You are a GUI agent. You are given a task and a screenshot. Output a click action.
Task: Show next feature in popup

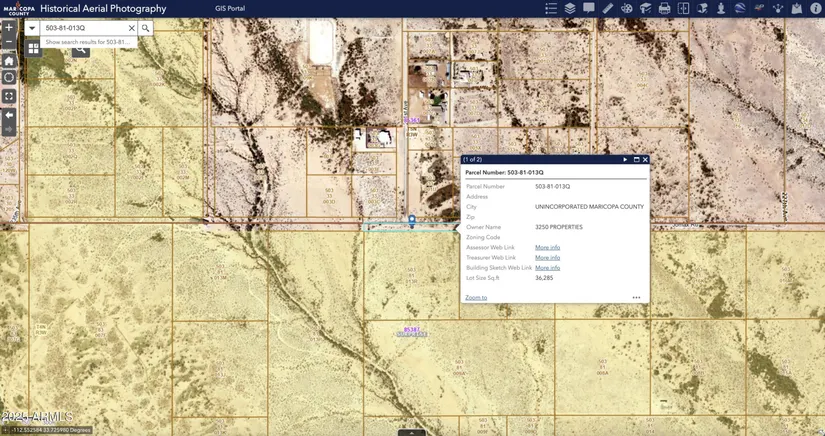pyautogui.click(x=626, y=160)
